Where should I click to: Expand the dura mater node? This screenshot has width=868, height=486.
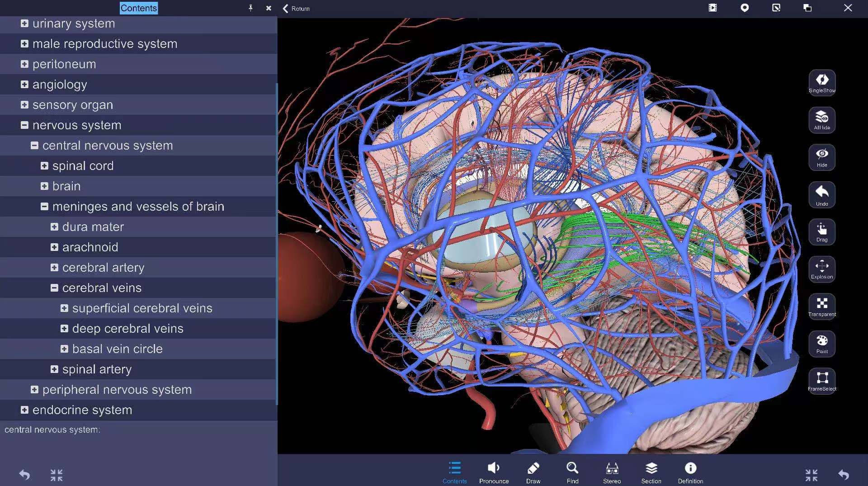[x=54, y=227]
